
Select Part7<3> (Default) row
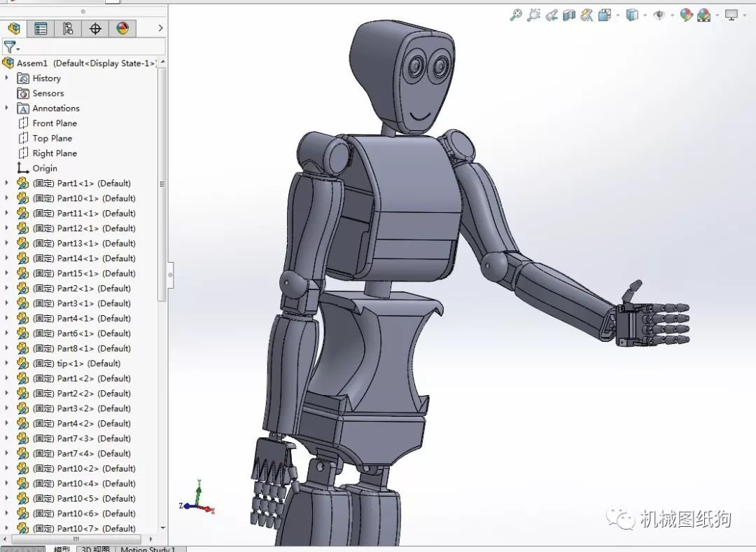(x=73, y=438)
